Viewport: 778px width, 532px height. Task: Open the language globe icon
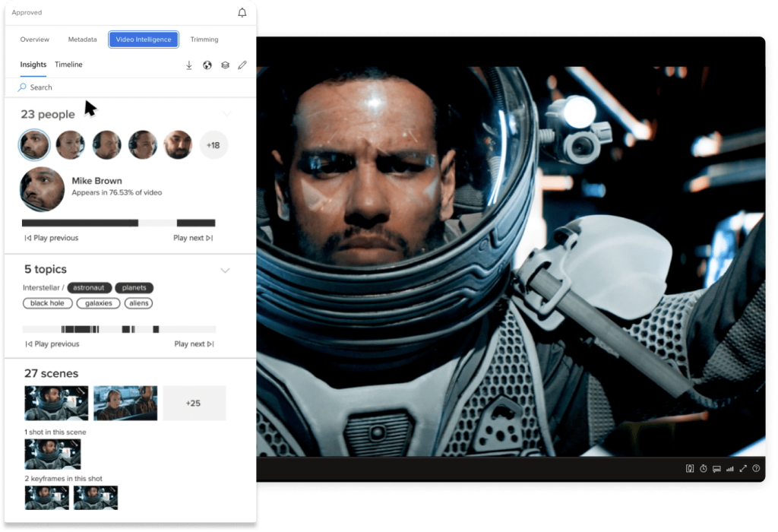click(207, 65)
